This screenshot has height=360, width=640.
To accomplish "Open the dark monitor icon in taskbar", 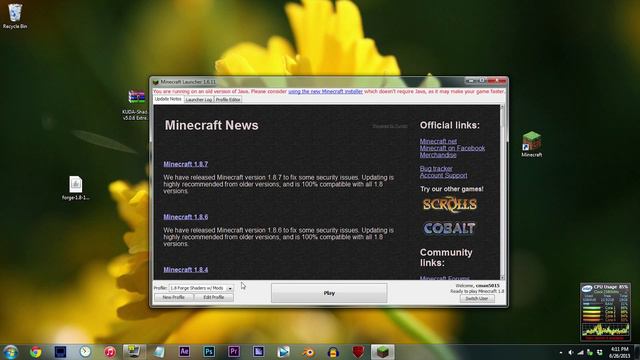I will (x=60, y=352).
